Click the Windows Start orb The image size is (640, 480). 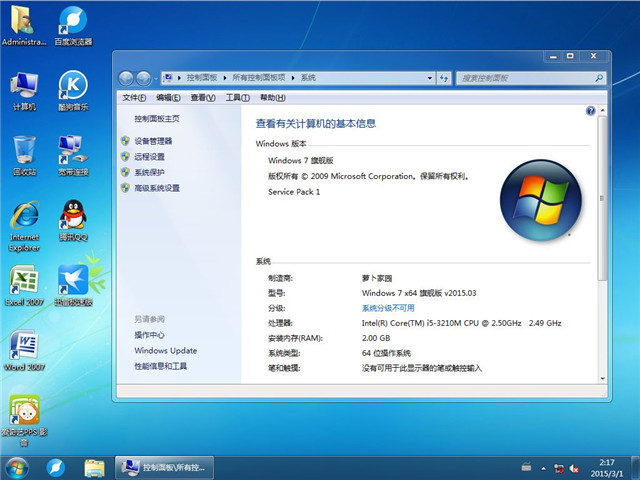point(17,468)
